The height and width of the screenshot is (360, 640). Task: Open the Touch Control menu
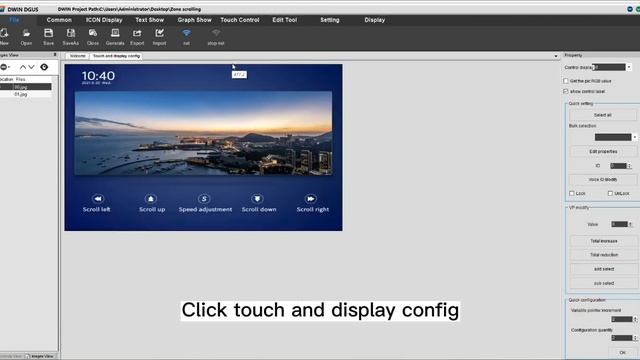(240, 20)
